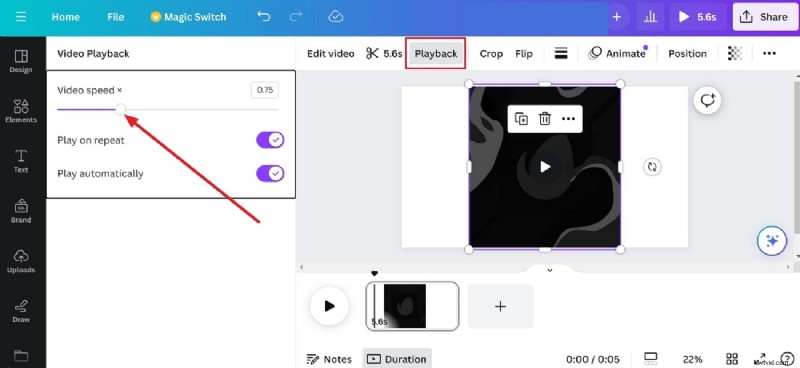
Task: Redo the last action
Action: pos(296,17)
